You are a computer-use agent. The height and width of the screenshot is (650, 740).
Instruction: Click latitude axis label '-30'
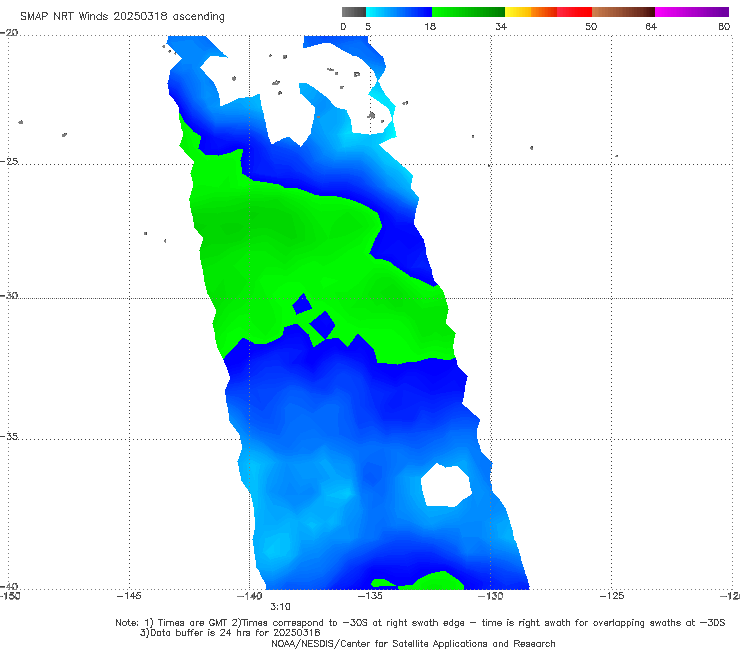9,295
